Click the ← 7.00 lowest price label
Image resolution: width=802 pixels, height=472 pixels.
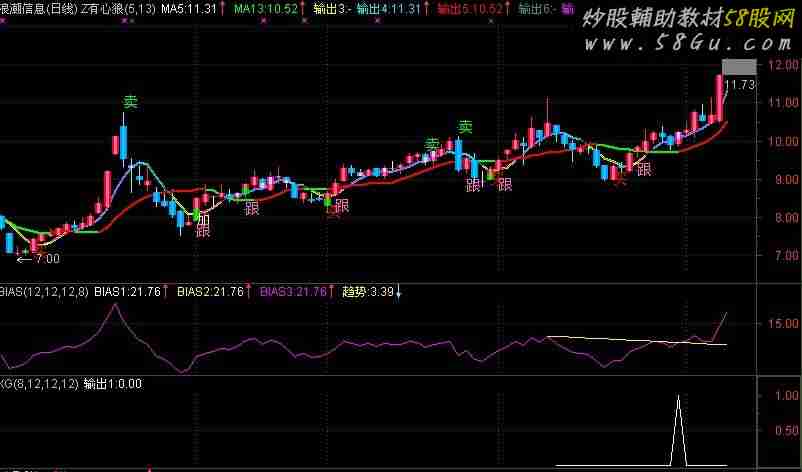tap(38, 259)
